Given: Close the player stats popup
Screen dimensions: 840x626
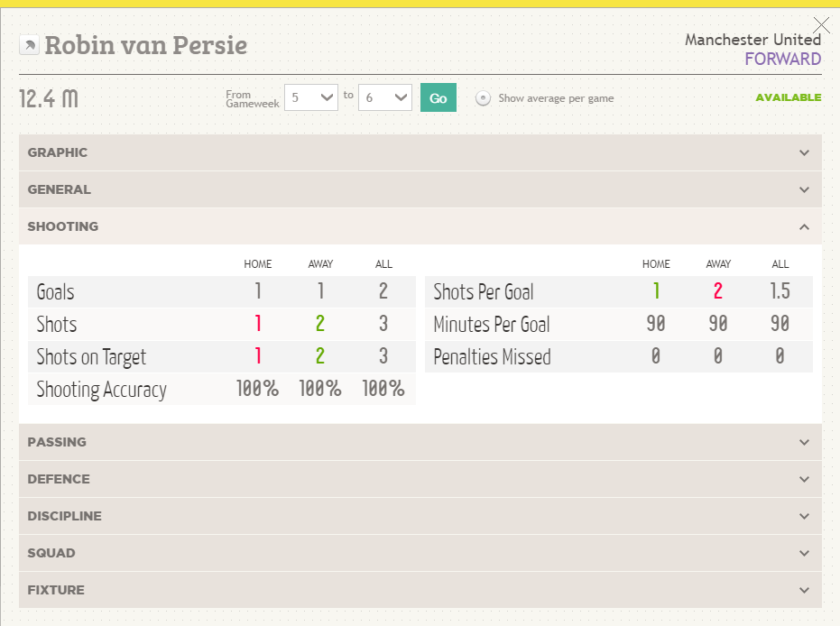Looking at the screenshot, I should (821, 25).
